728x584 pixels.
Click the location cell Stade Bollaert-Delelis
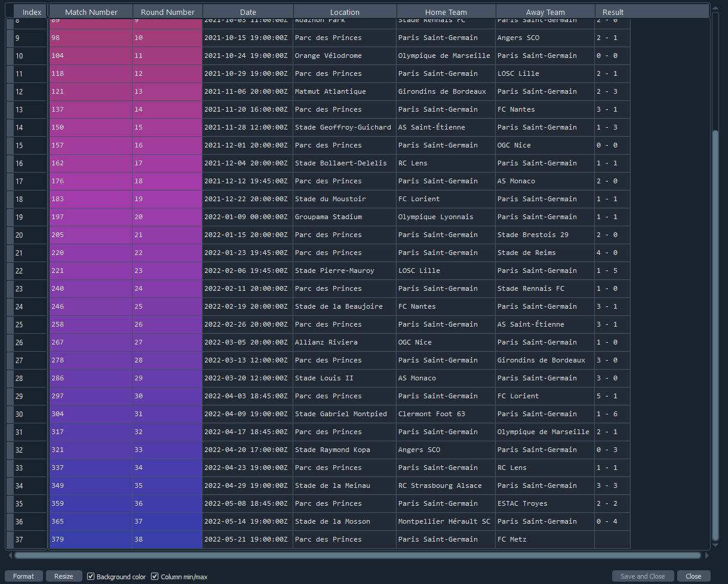click(x=345, y=163)
